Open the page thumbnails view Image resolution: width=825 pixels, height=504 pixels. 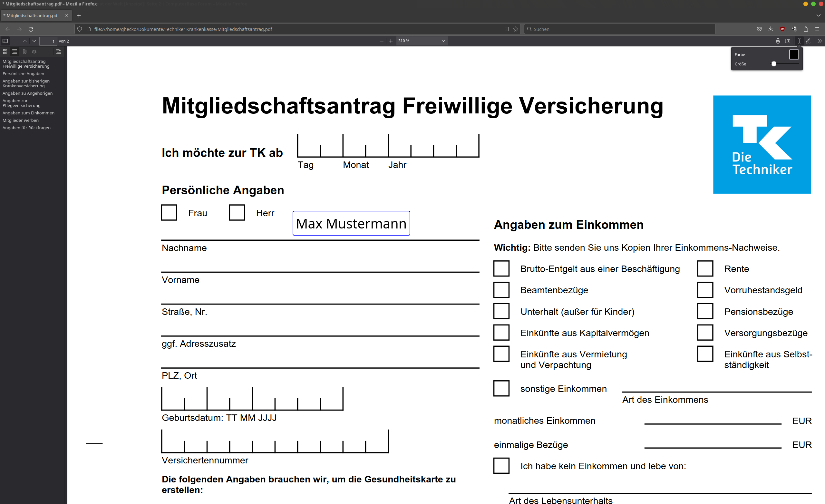click(x=5, y=52)
